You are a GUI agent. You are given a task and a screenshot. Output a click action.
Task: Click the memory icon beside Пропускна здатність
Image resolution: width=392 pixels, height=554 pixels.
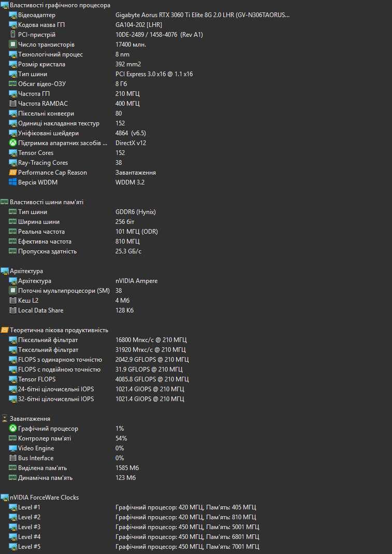pos(13,251)
